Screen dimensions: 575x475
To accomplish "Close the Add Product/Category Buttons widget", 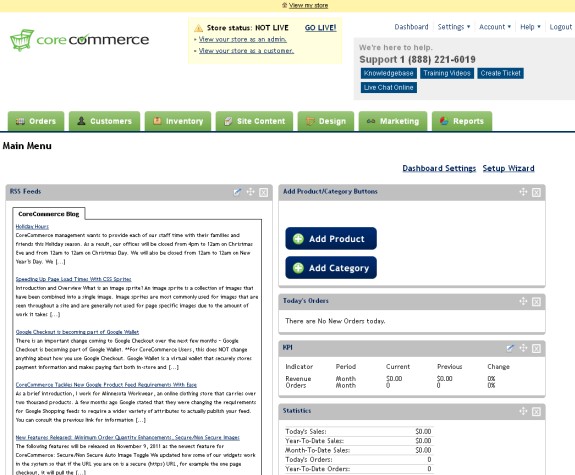I will [x=536, y=192].
